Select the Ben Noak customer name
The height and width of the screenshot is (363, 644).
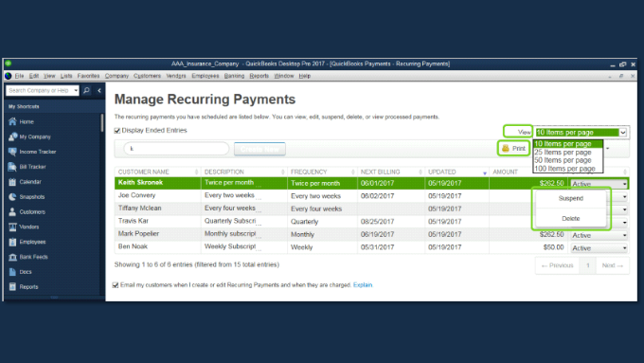coord(133,246)
